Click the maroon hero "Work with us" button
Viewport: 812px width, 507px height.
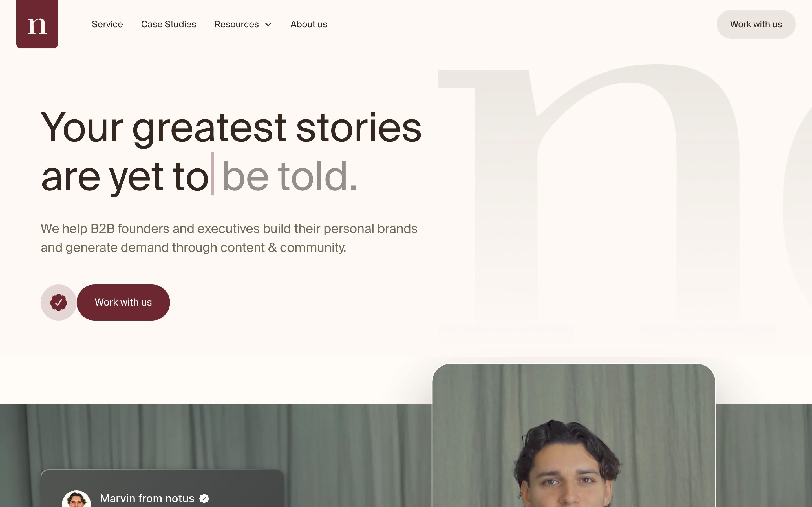pyautogui.click(x=123, y=303)
